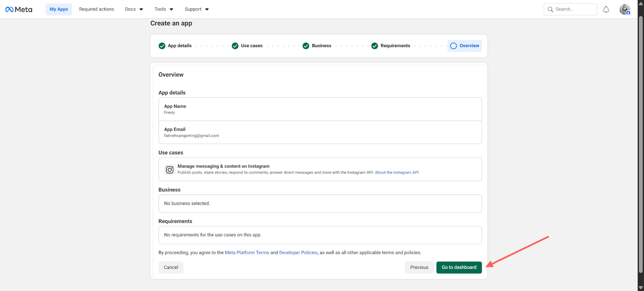Open the My Apps tab
644x291 pixels.
pyautogui.click(x=59, y=9)
